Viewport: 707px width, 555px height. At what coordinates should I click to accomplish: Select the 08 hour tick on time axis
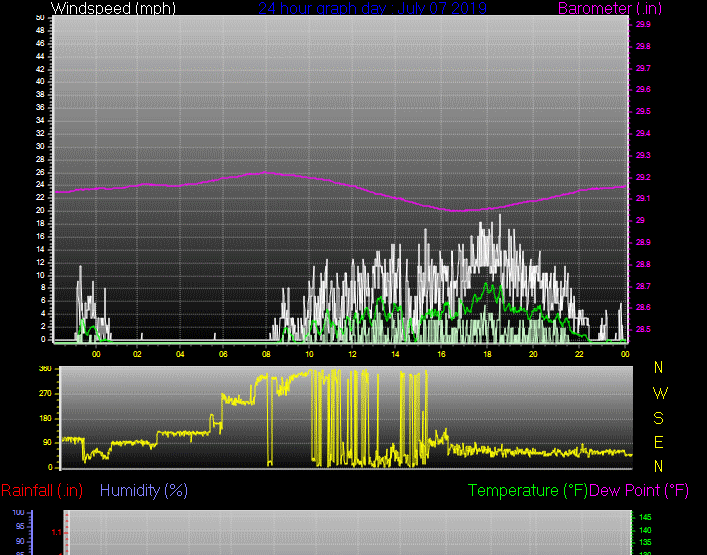pyautogui.click(x=266, y=354)
